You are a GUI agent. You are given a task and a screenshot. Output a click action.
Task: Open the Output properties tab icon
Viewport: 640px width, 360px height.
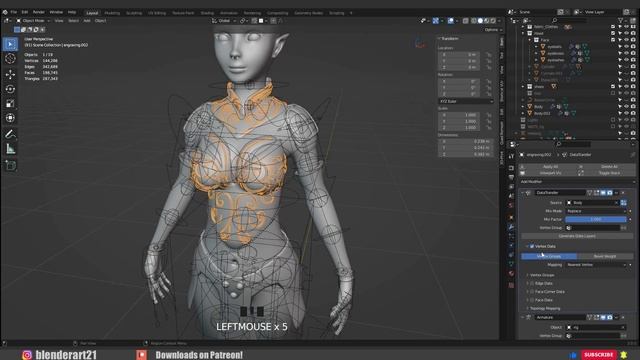tap(511, 177)
